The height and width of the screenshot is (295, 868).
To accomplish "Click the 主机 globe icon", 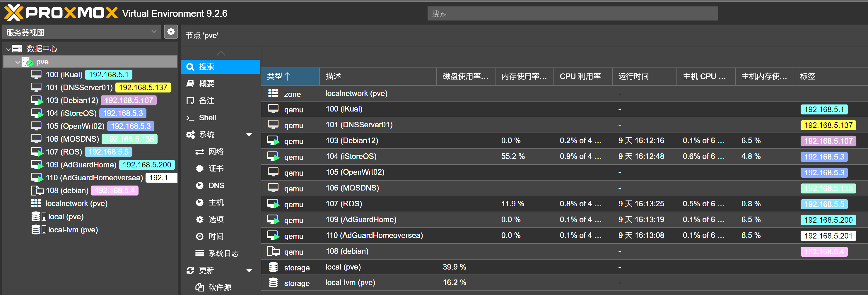I will pyautogui.click(x=200, y=203).
